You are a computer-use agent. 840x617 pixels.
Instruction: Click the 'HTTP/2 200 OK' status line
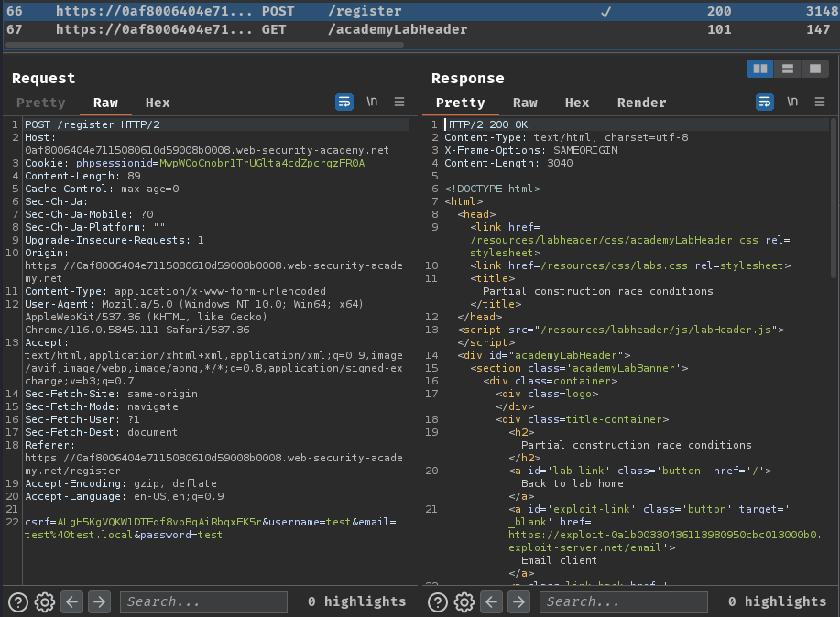tap(486, 124)
